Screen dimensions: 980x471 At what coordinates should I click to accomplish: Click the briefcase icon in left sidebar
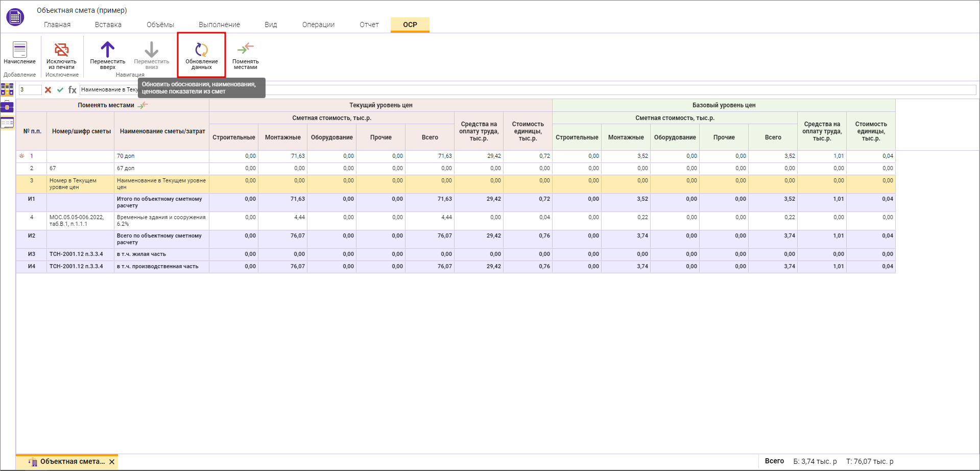click(x=7, y=107)
